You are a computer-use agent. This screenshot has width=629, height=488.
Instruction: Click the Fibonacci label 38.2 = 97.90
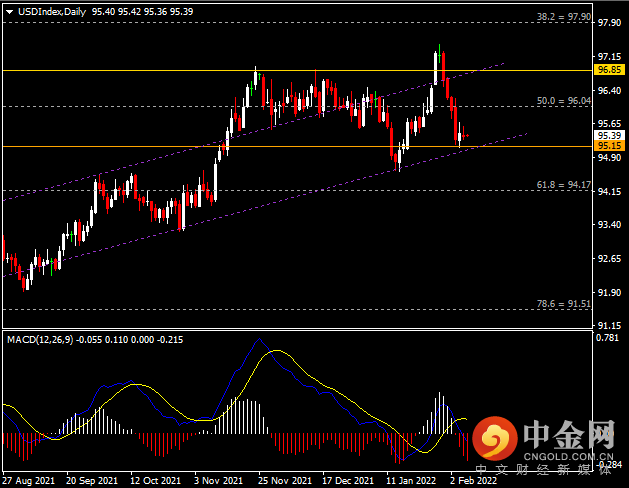click(x=564, y=17)
